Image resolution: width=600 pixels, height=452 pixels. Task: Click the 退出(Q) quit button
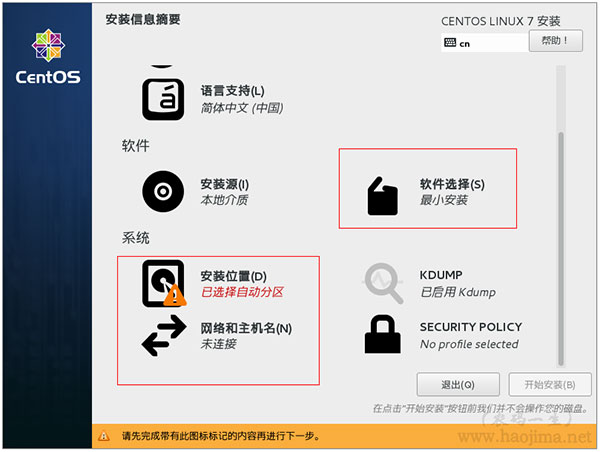458,385
